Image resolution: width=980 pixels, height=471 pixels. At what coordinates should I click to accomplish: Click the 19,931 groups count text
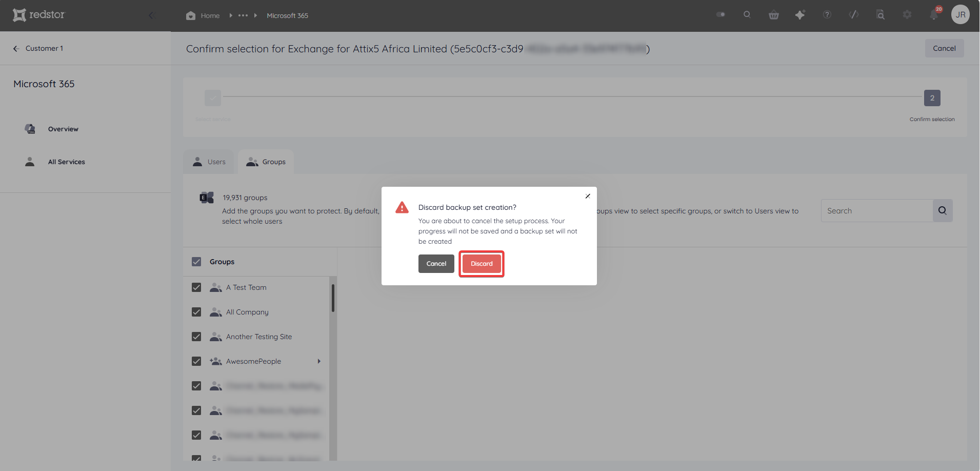point(245,198)
